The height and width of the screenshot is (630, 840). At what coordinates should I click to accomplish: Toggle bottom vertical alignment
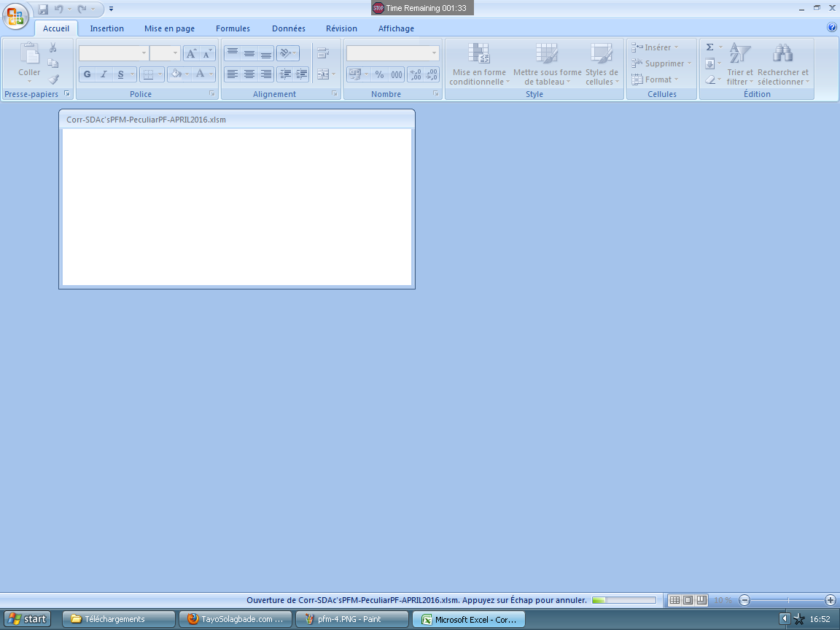point(265,53)
